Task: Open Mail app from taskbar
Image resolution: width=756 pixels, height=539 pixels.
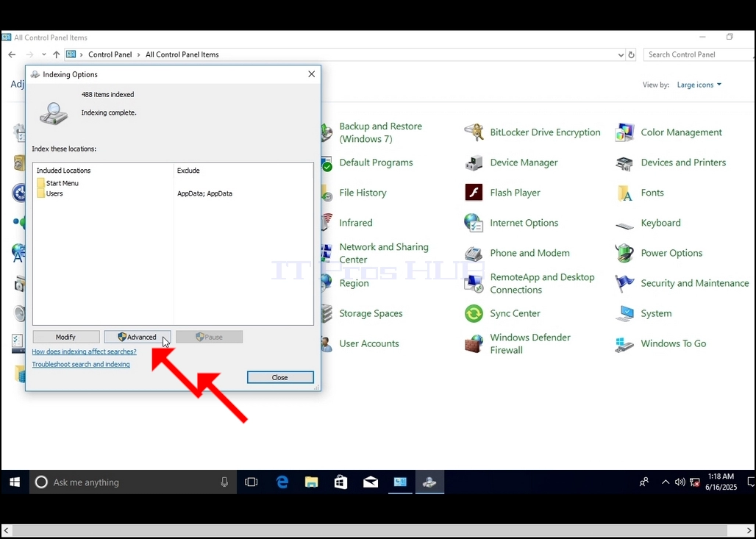Action: pos(371,482)
